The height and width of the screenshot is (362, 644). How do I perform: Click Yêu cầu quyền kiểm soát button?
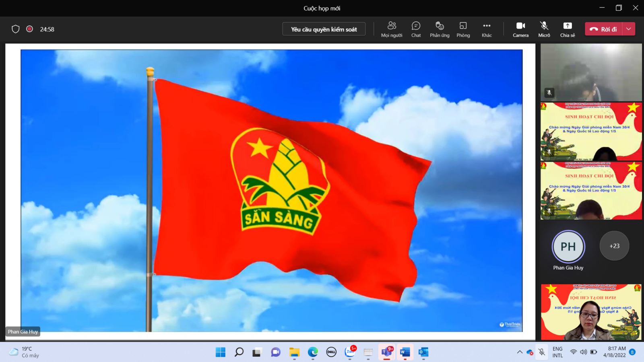pyautogui.click(x=324, y=29)
